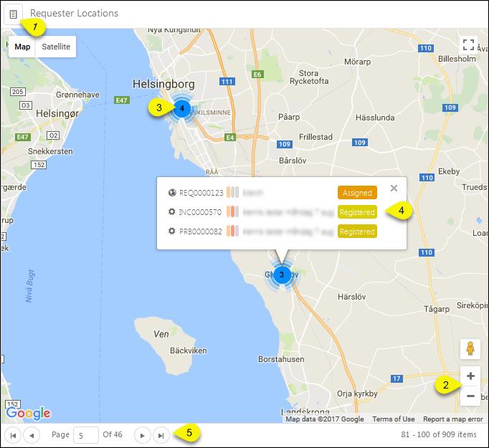Zoom out on the map

[x=470, y=396]
